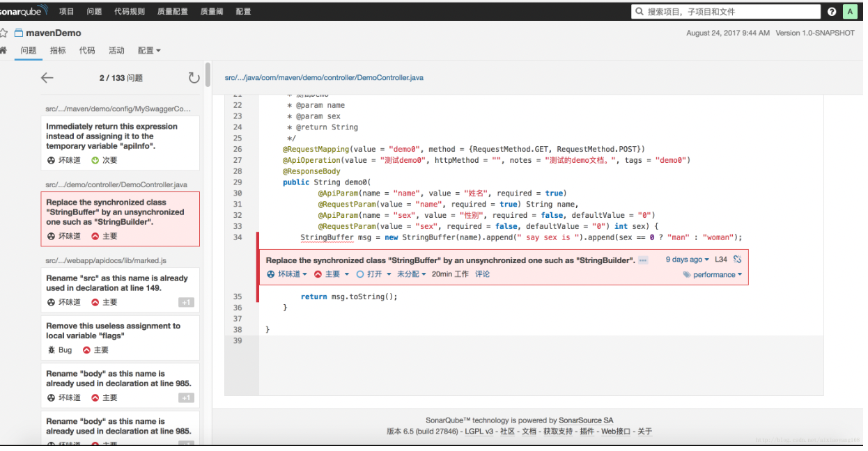
Task: Open the SonarSource SA footer link
Action: pos(586,420)
